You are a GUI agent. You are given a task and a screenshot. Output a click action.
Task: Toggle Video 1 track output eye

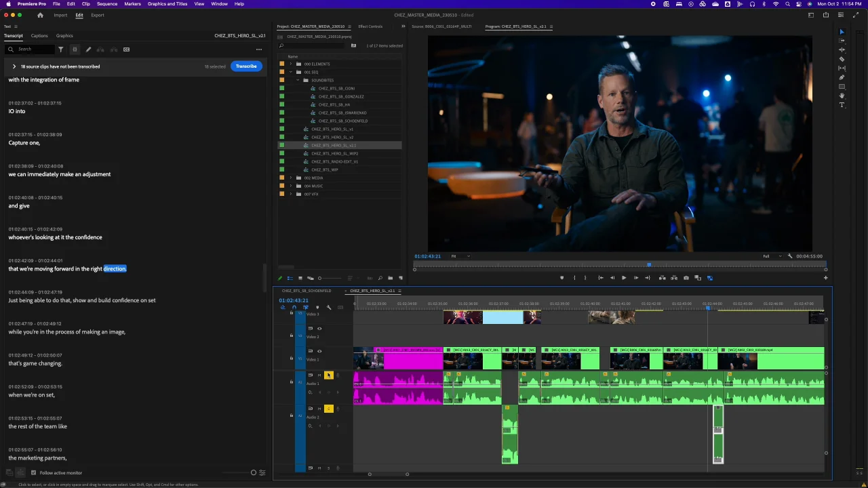click(319, 351)
